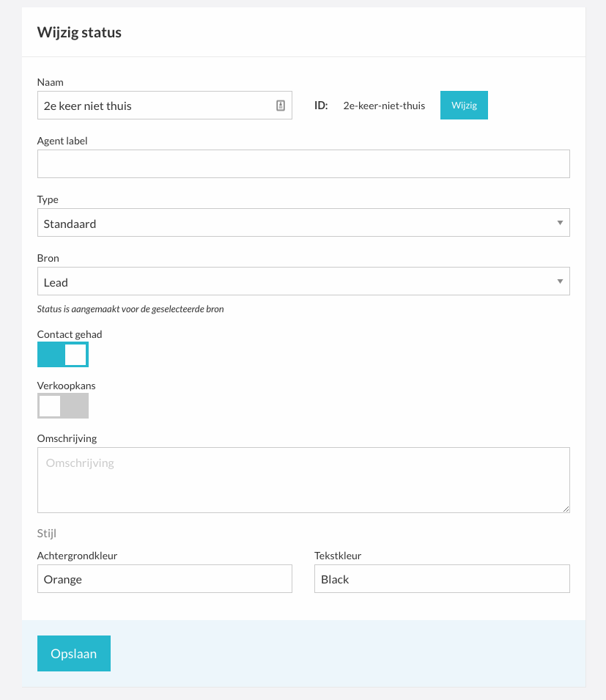Click the Wijzig button next to ID
The height and width of the screenshot is (700, 606).
(x=464, y=106)
